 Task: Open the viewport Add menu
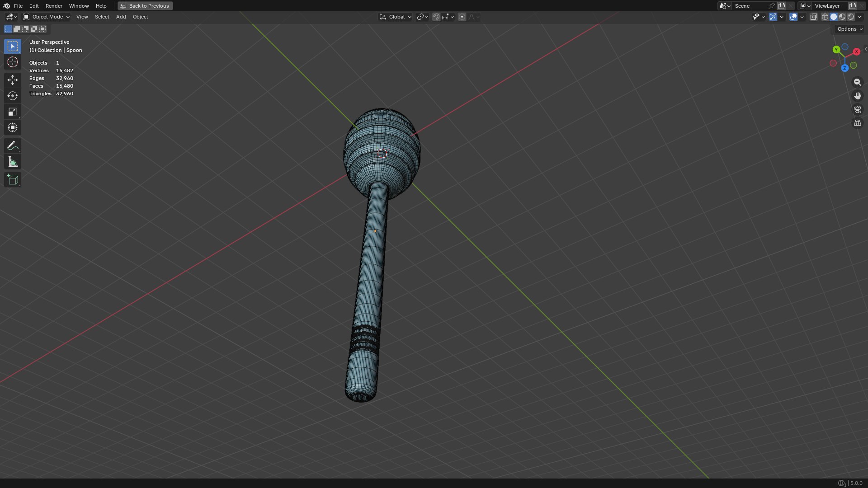pos(121,17)
